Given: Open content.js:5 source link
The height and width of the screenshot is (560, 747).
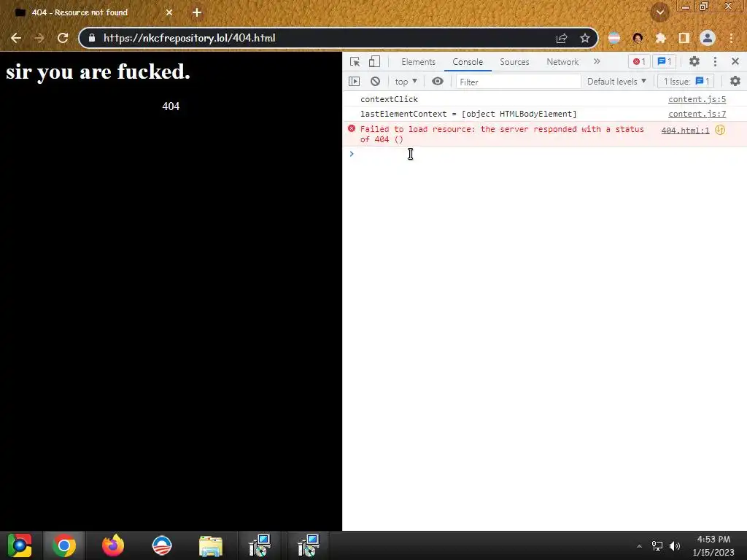Looking at the screenshot, I should (x=697, y=99).
